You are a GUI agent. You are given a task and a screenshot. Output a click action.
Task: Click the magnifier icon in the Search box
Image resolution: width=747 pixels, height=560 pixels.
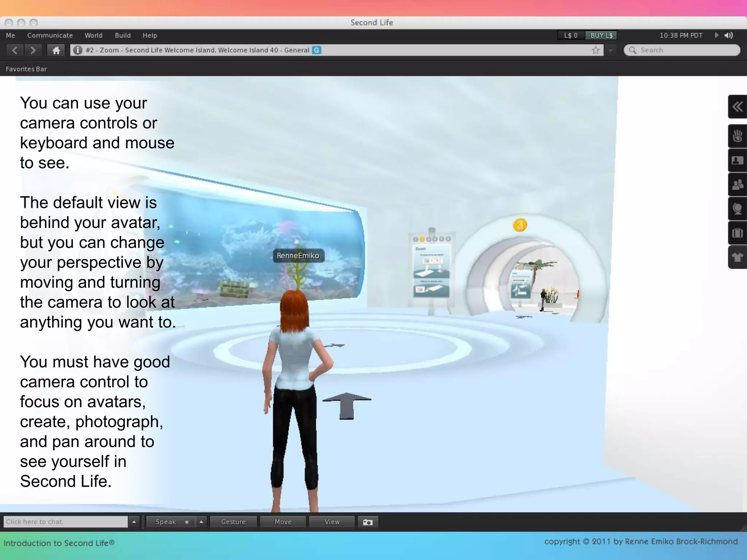633,50
